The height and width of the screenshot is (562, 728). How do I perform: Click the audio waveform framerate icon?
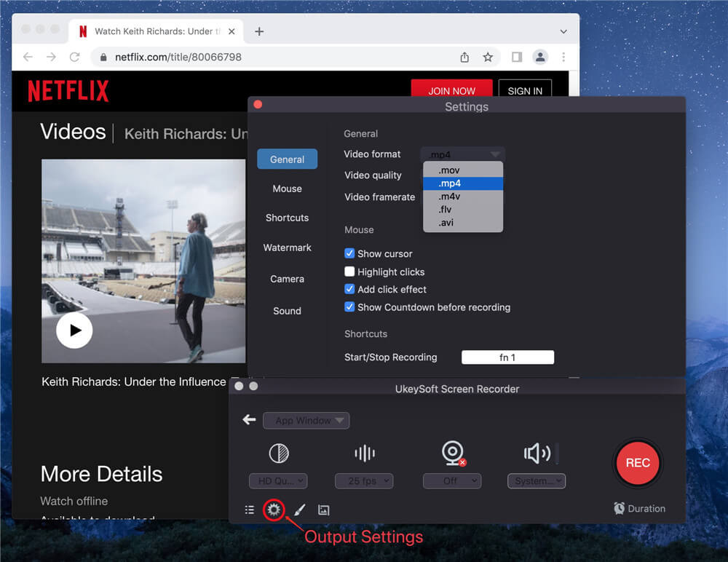point(364,454)
